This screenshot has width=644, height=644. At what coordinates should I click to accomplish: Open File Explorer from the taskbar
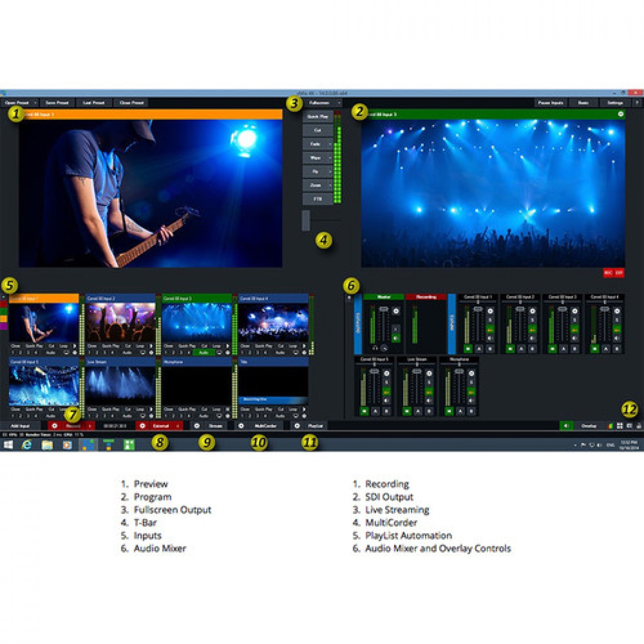[x=47, y=445]
